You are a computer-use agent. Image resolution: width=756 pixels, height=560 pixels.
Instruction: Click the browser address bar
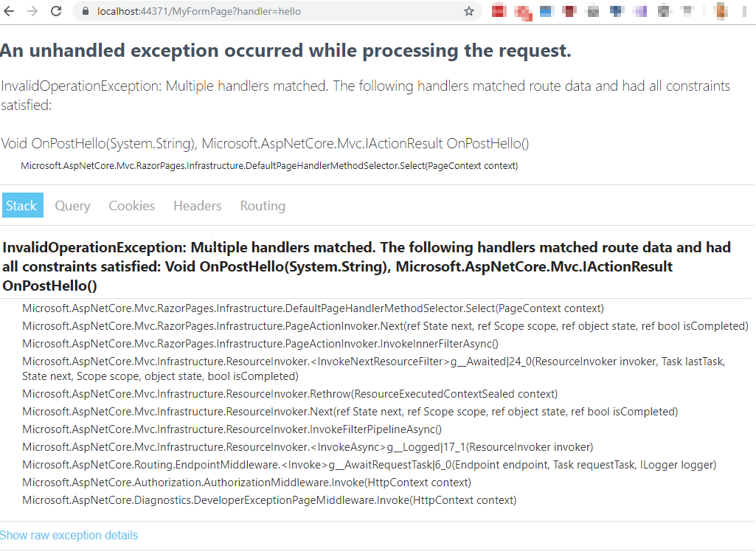221,11
